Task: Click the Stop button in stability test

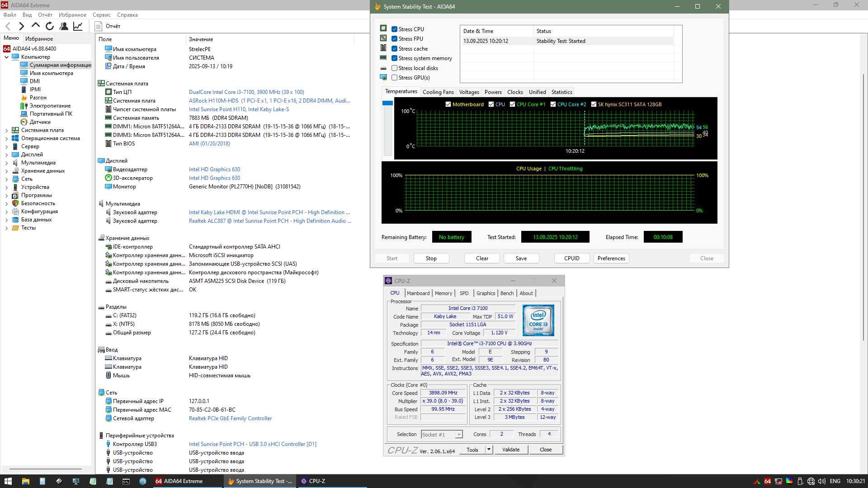Action: tap(431, 258)
